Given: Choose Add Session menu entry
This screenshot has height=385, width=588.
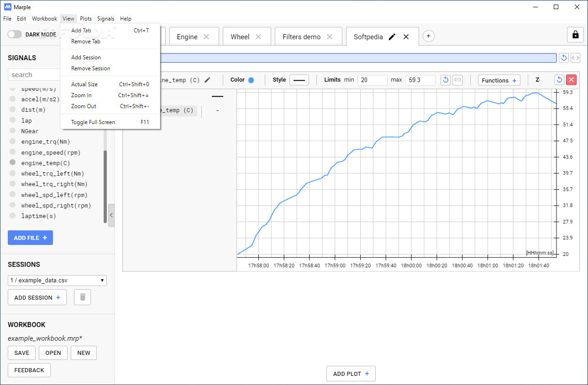Looking at the screenshot, I should pyautogui.click(x=110, y=57).
